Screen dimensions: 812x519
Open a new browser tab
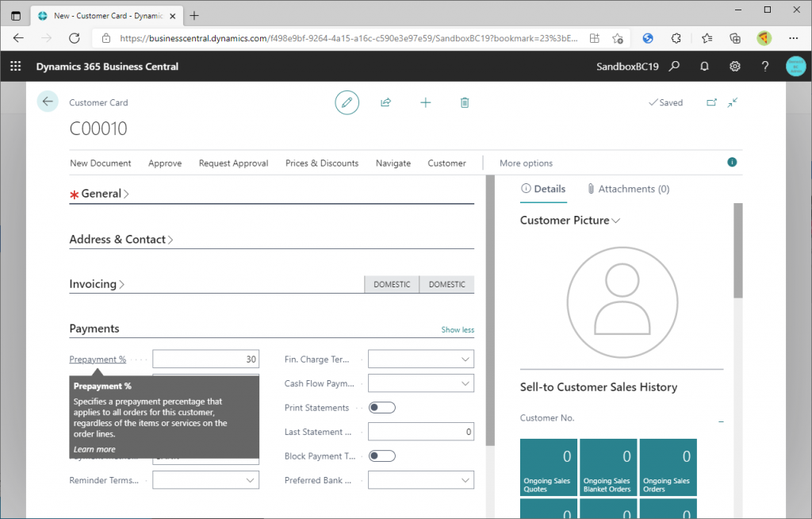pyautogui.click(x=194, y=16)
